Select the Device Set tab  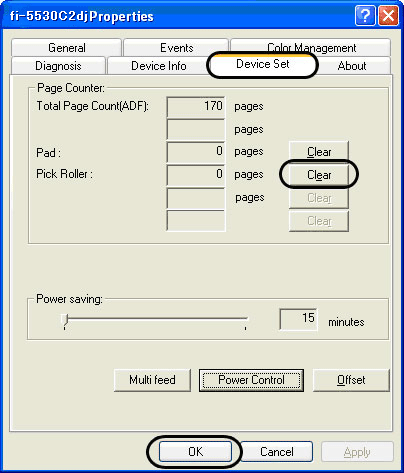coord(263,64)
